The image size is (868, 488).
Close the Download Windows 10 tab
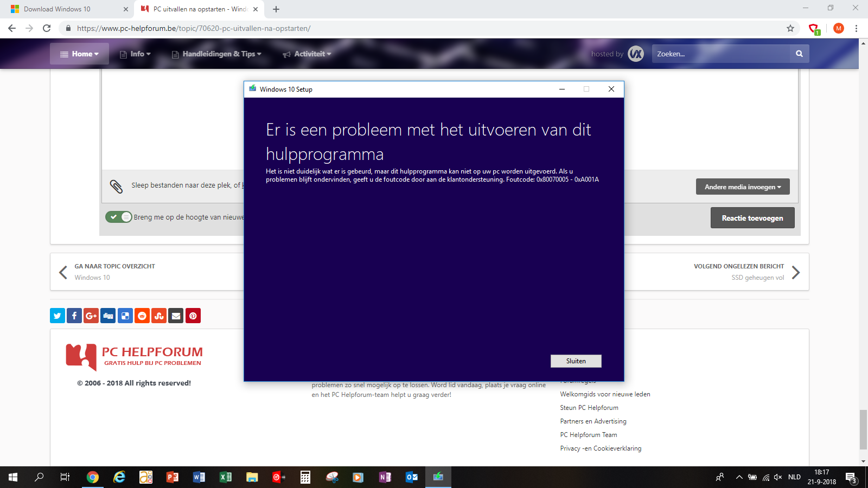126,9
